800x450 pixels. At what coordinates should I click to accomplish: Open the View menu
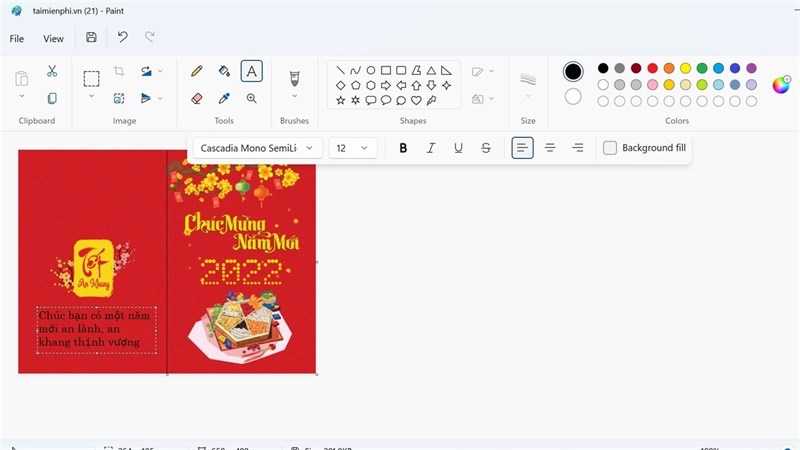[x=53, y=39]
